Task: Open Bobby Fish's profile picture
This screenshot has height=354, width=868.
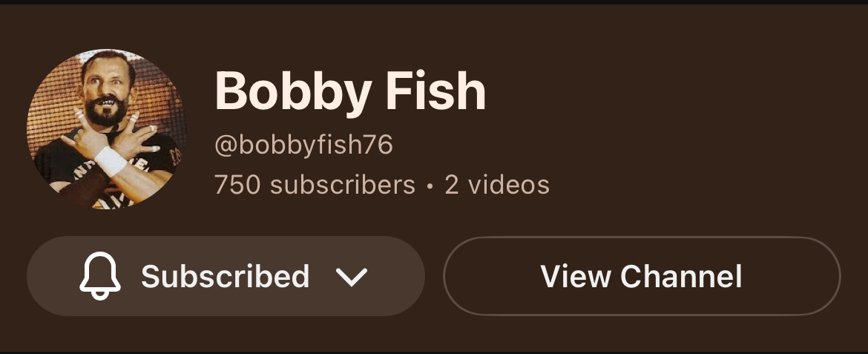Action: click(106, 128)
